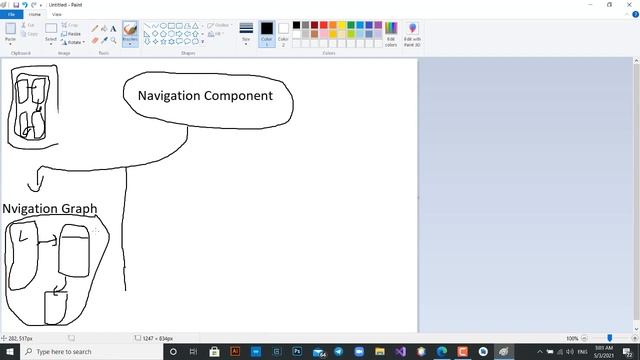This screenshot has height=360, width=640.
Task: Open Visual Studio from the taskbar
Action: click(x=400, y=351)
